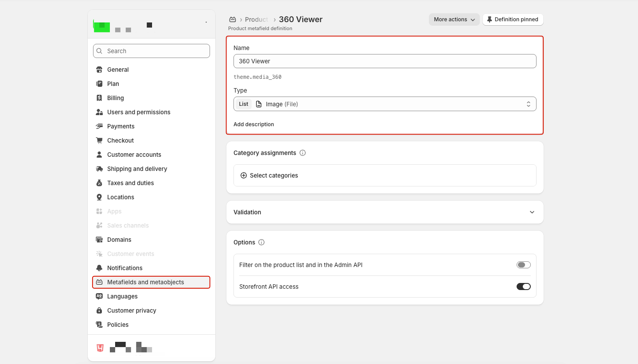The image size is (638, 364).
Task: Disable Storefront API access
Action: (523, 287)
